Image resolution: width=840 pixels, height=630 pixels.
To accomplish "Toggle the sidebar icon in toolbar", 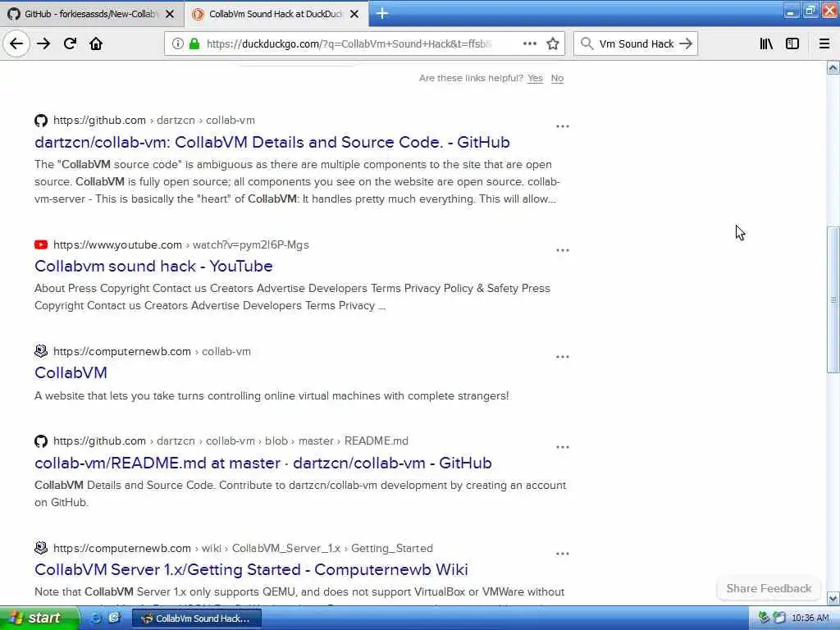I will (792, 44).
